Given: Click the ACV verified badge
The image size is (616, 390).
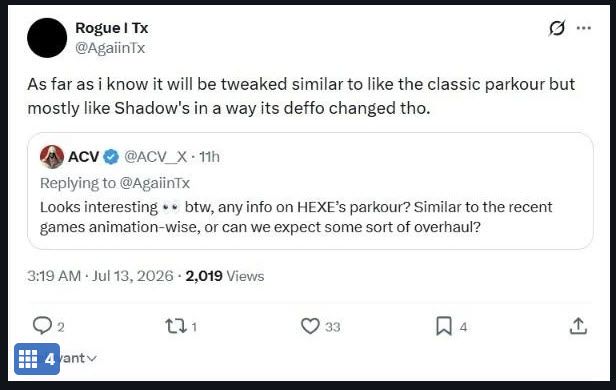Looking at the screenshot, I should (x=111, y=157).
